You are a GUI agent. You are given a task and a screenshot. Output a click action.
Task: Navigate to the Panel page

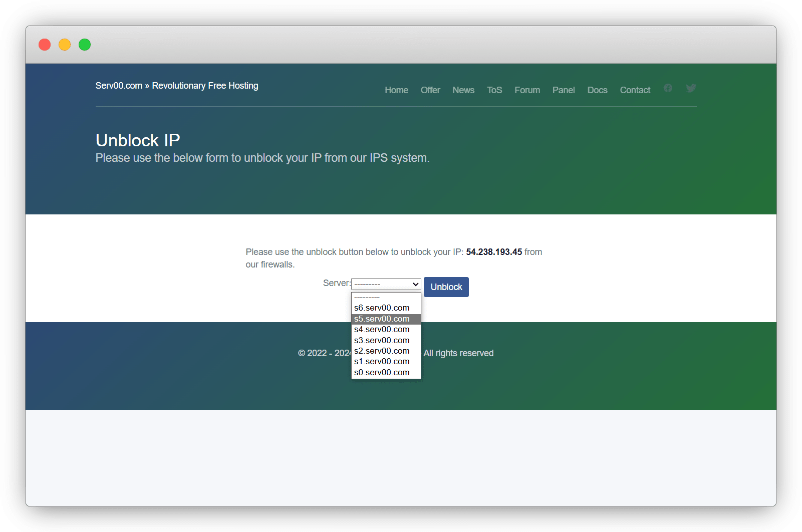click(564, 90)
